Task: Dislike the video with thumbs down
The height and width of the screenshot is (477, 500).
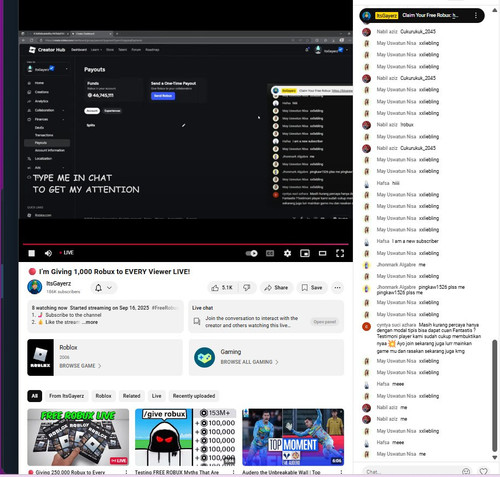Action: [247, 288]
